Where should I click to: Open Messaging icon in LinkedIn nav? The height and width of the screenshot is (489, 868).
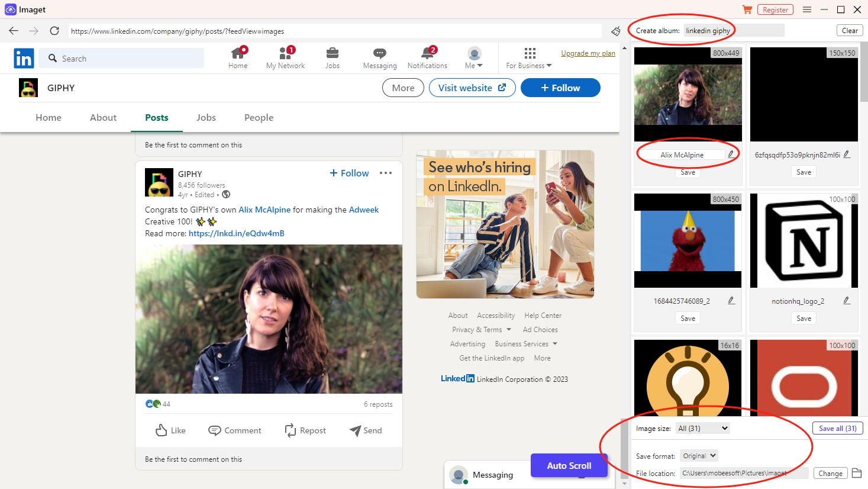pyautogui.click(x=380, y=53)
